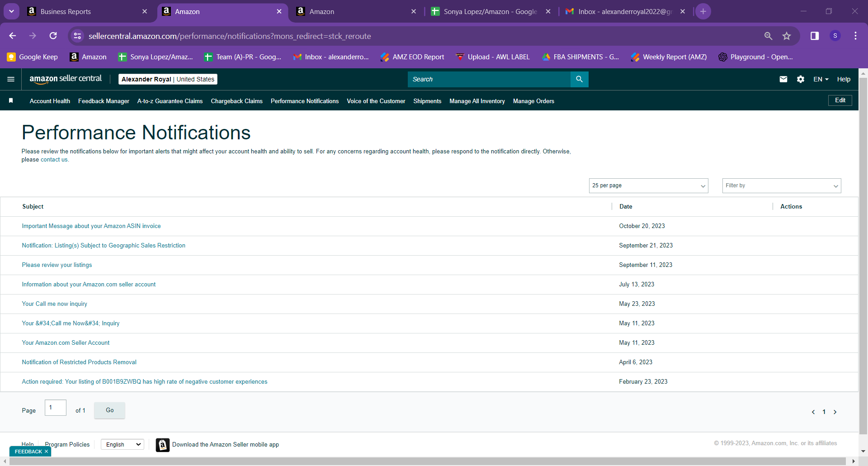The width and height of the screenshot is (868, 466).
Task: Open Notification of Restricted Products Removal
Action: click(79, 362)
